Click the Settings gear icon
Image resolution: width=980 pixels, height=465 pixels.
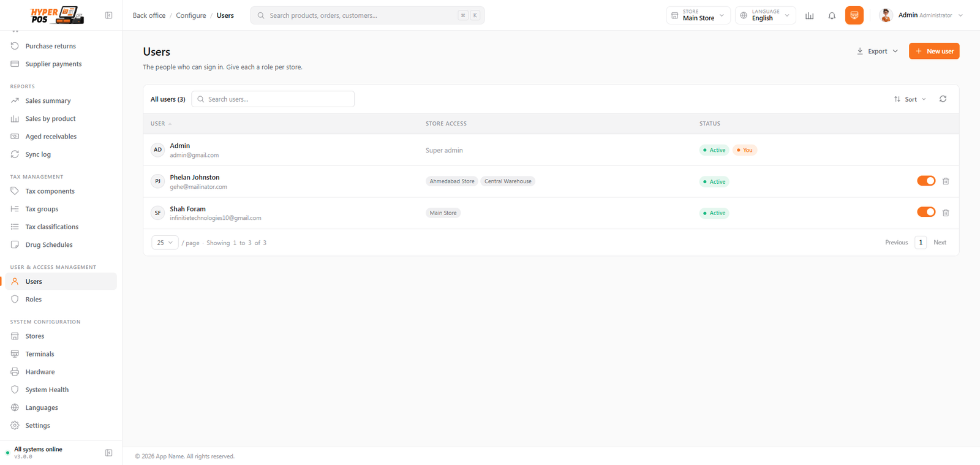15,425
